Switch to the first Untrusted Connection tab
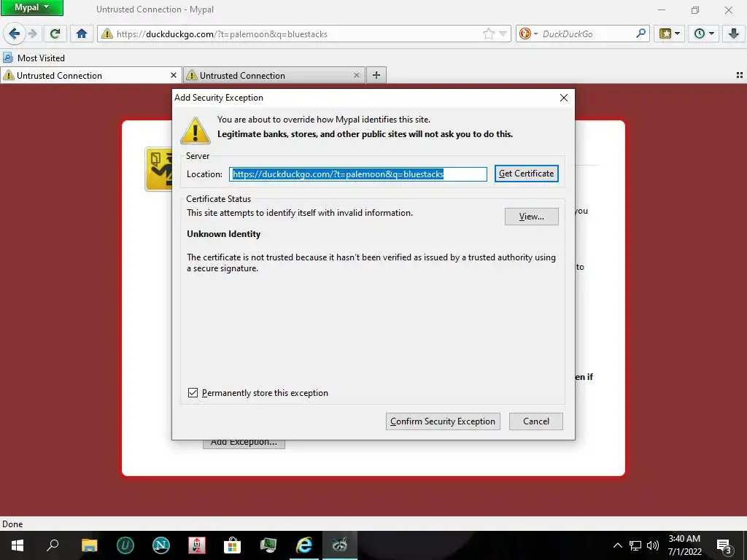 (x=86, y=75)
